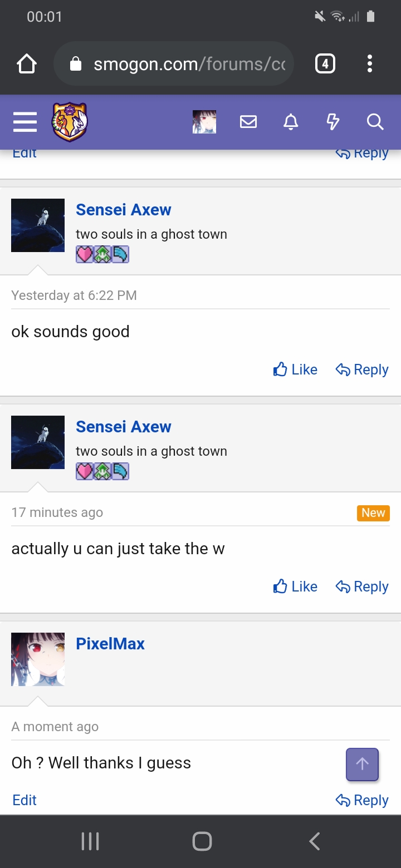The image size is (401, 868).
Task: Tap the lightning bolt what's new icon
Action: click(x=333, y=122)
